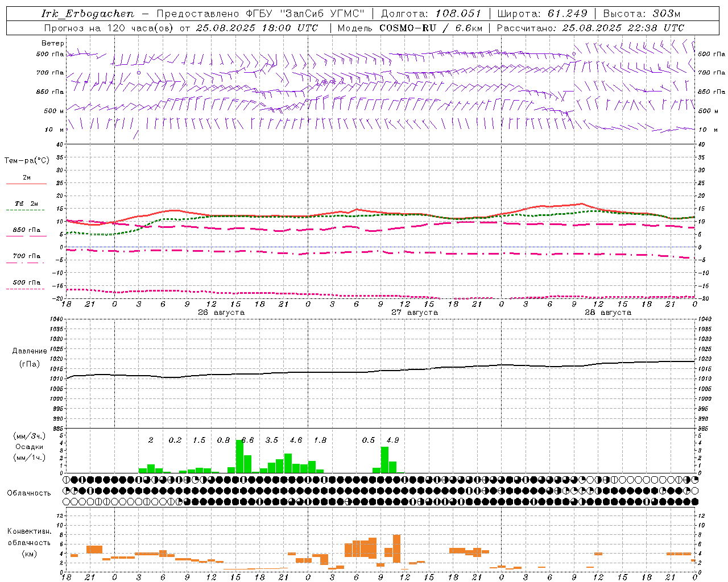
Task: Click the 6.6 precipitation total value
Action: click(x=247, y=440)
